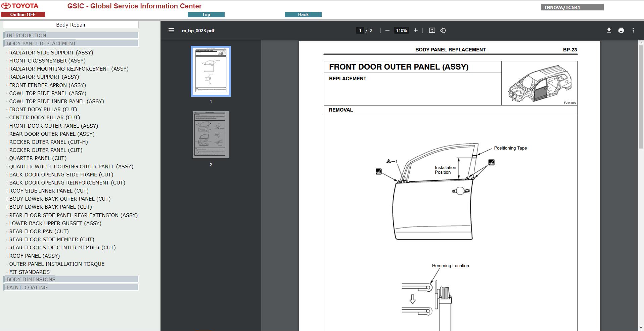Open FRONT BODY PILLAR (CUT)
Screen dimensions: 644x331
point(43,109)
